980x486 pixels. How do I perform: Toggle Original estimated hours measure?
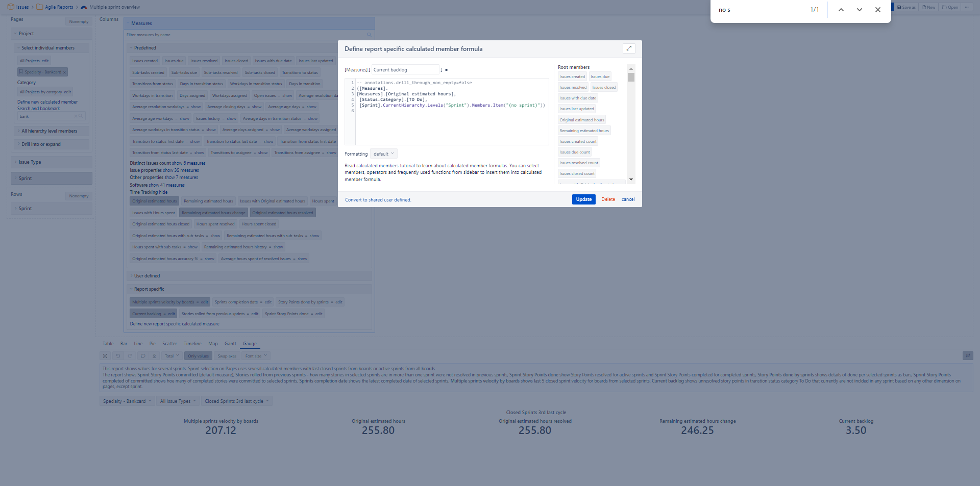coord(155,201)
